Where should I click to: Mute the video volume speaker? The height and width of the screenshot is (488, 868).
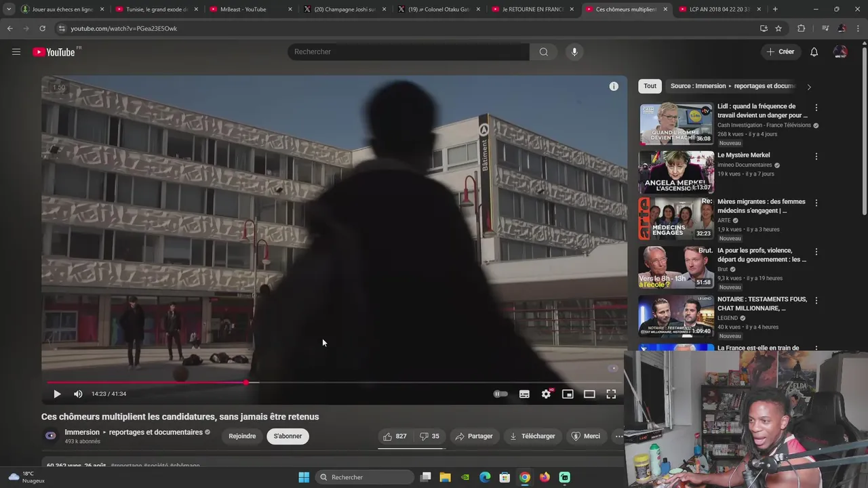pyautogui.click(x=78, y=394)
